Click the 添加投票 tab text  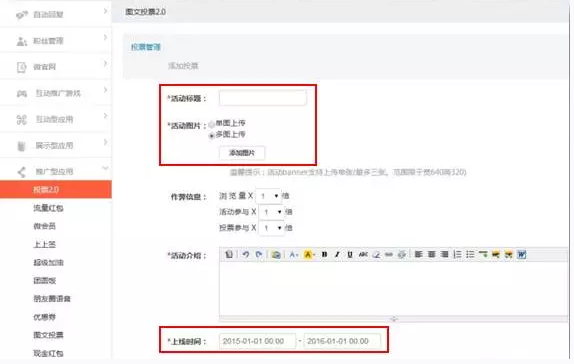[x=183, y=66]
